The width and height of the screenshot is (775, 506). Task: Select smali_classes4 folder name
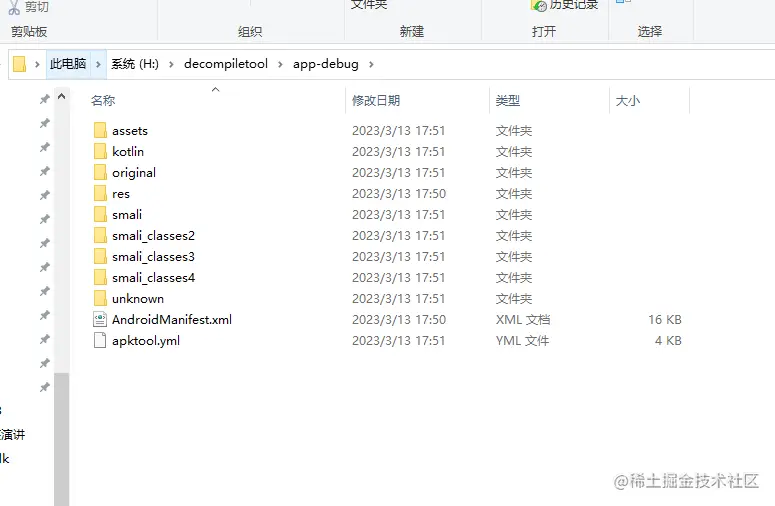(153, 278)
